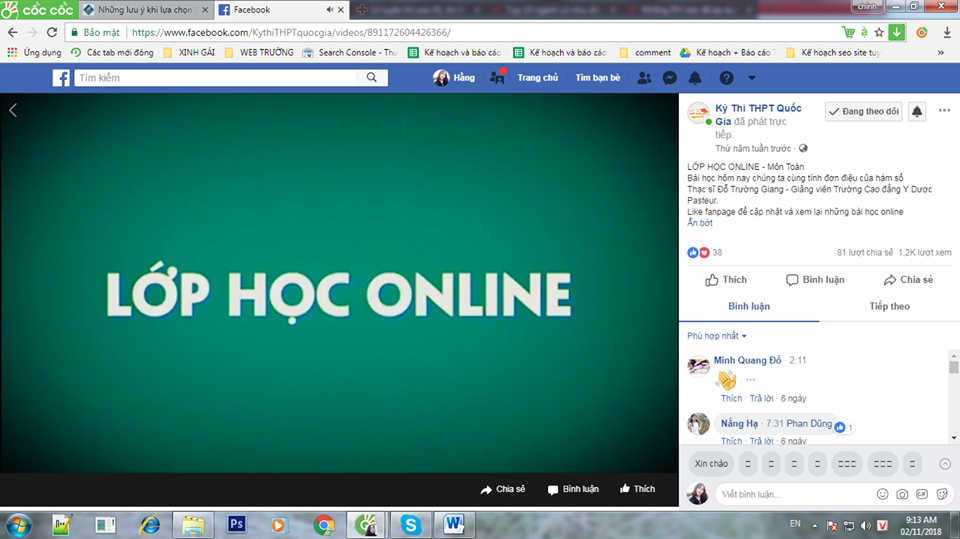Bookmark this page with the star icon

click(879, 32)
